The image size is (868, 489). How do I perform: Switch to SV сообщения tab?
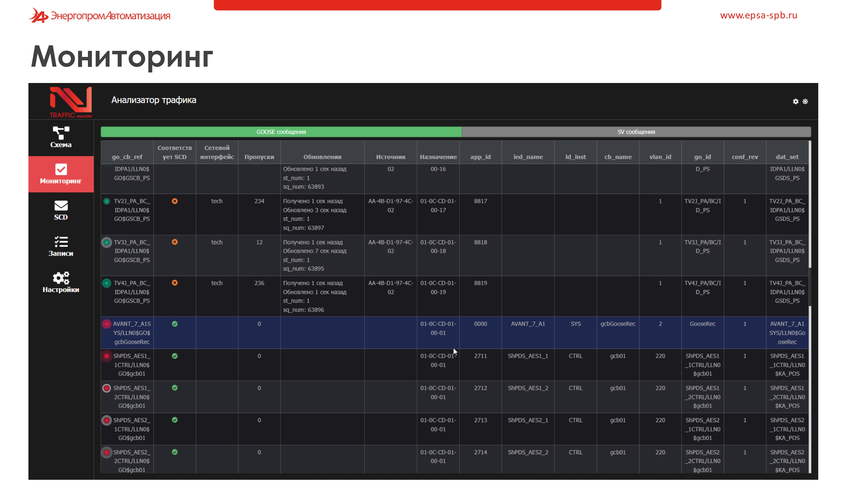(636, 132)
